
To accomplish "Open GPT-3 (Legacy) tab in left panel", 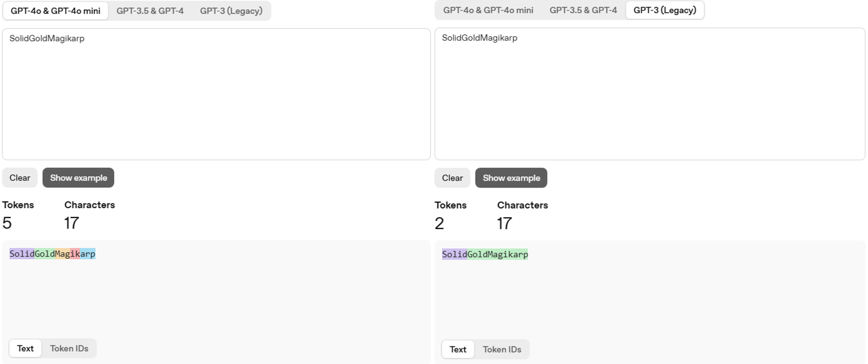I will click(231, 11).
